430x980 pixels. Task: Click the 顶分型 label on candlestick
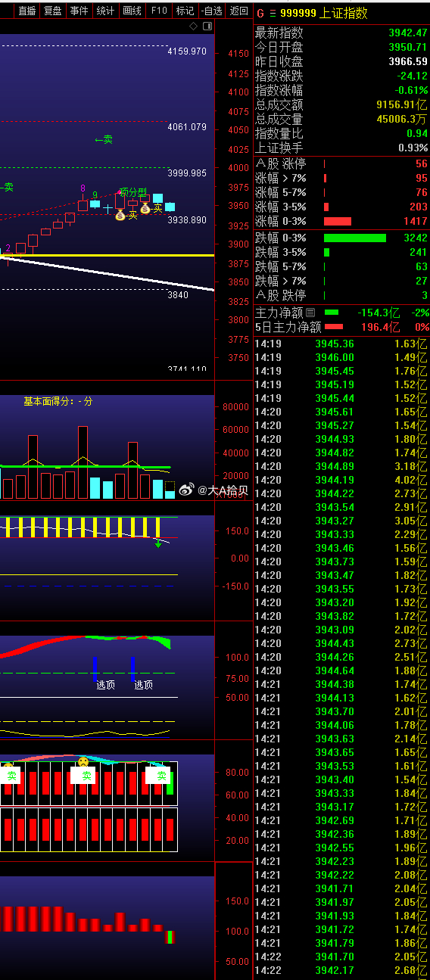pos(133,192)
